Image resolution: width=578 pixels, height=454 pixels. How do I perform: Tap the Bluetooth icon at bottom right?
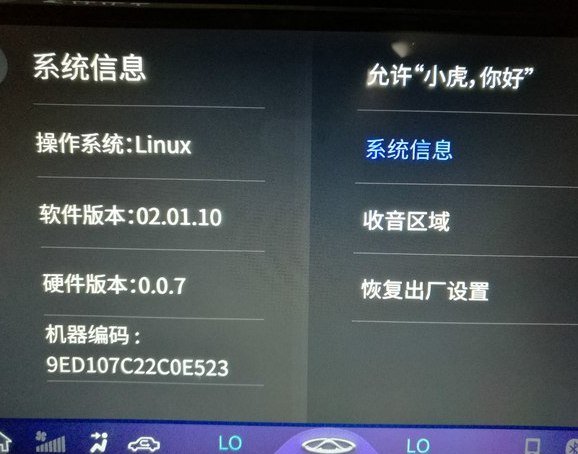tap(572, 445)
